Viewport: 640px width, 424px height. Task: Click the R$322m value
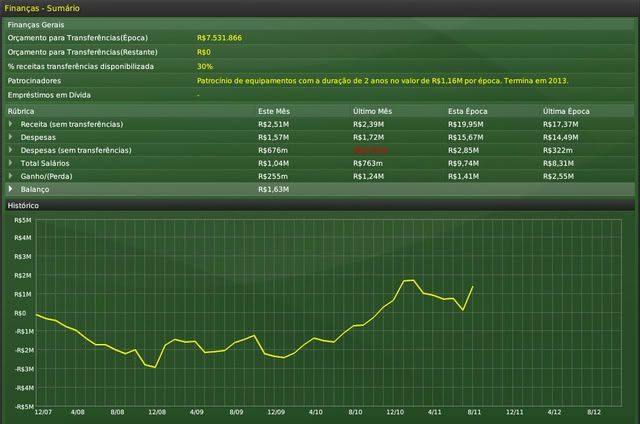pos(558,150)
